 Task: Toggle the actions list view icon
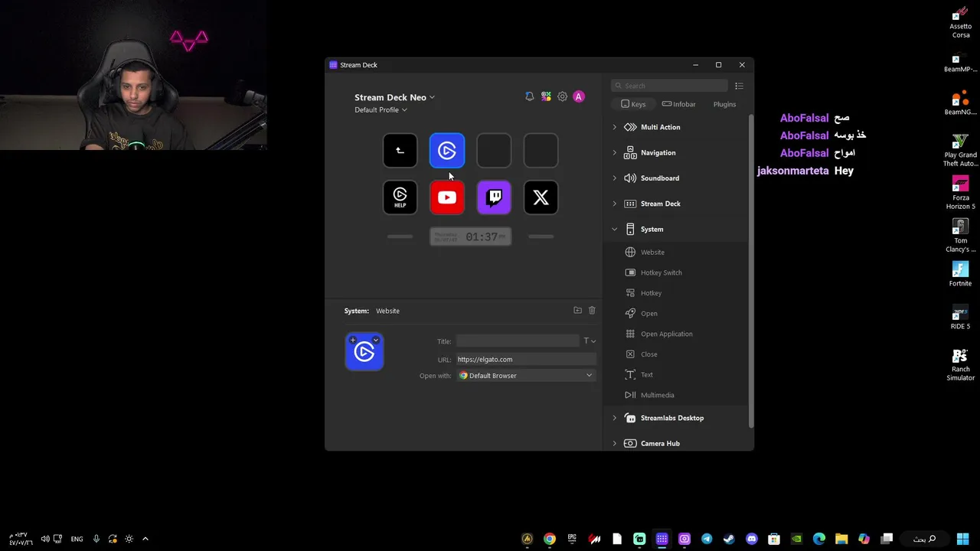(739, 86)
